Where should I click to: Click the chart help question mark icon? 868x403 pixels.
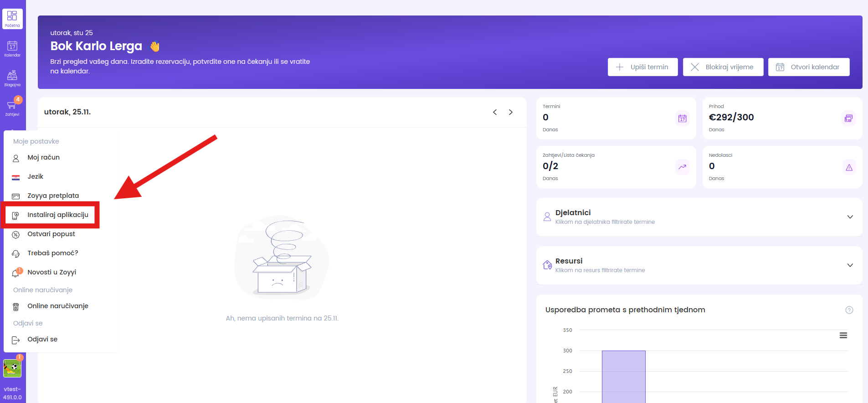pyautogui.click(x=849, y=310)
